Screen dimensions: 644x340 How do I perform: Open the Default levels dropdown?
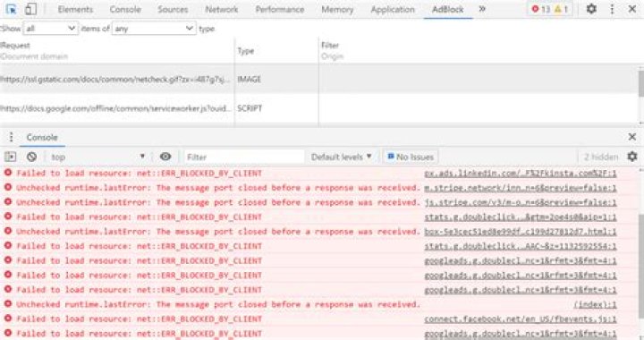pos(341,157)
